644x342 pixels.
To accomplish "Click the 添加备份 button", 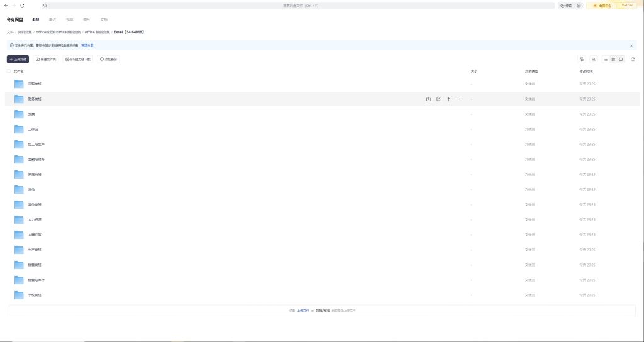I will point(108,60).
